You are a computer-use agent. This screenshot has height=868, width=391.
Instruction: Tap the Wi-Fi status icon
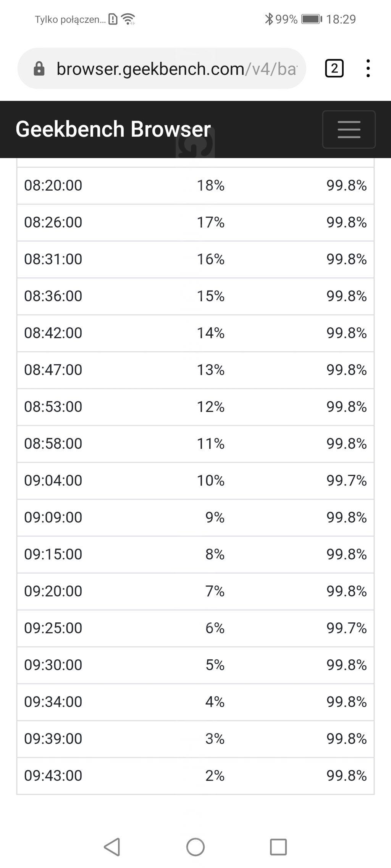pos(128,19)
